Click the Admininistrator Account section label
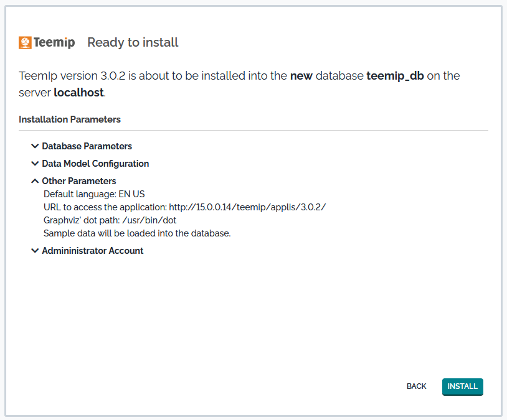This screenshot has height=420, width=507. pyautogui.click(x=92, y=251)
